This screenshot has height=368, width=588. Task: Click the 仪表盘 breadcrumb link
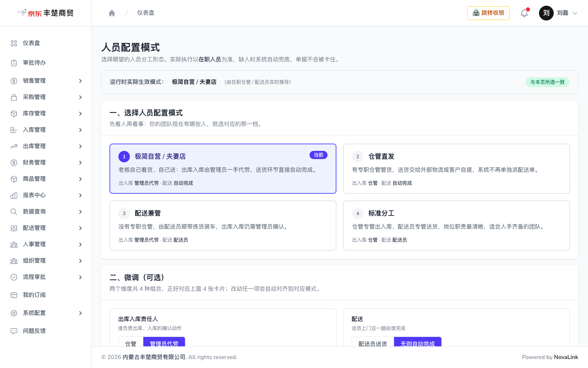146,13
